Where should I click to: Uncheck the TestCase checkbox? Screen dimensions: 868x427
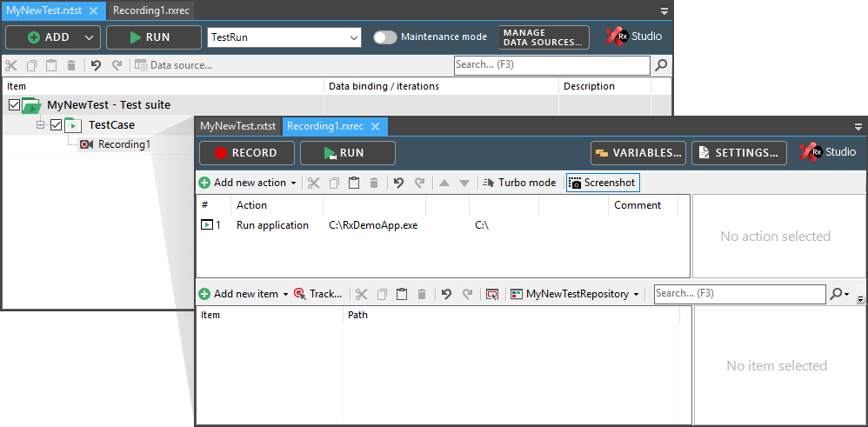(56, 125)
